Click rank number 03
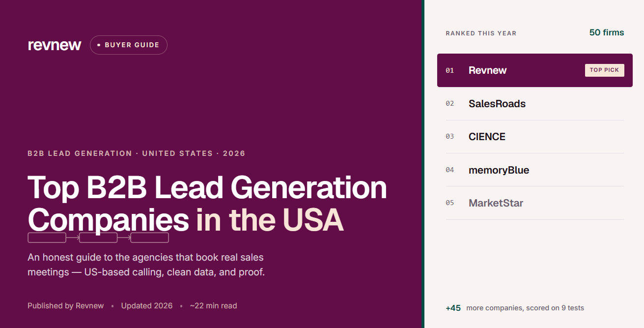Viewport: 644px width, 328px height. coord(449,137)
